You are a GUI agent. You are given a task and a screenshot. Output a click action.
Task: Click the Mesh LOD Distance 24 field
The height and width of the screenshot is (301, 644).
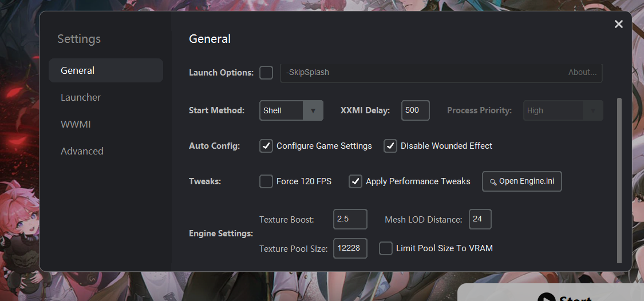480,219
